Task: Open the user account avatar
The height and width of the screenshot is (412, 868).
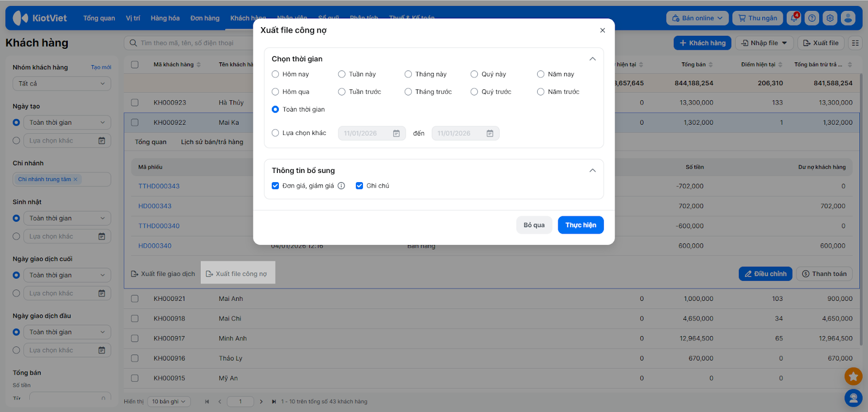Action: click(x=848, y=18)
